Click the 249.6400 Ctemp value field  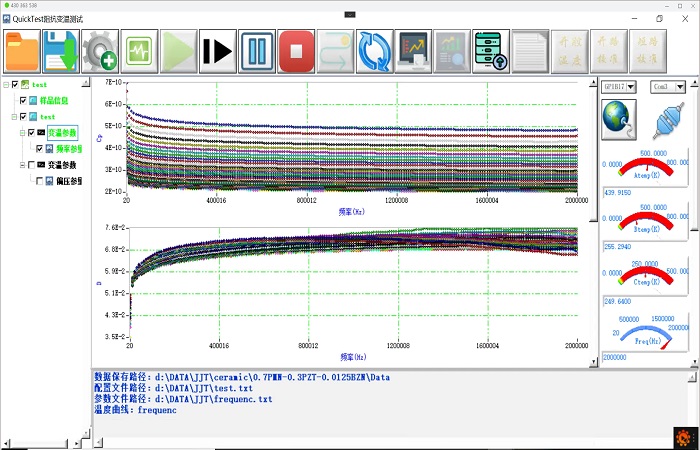(645, 301)
